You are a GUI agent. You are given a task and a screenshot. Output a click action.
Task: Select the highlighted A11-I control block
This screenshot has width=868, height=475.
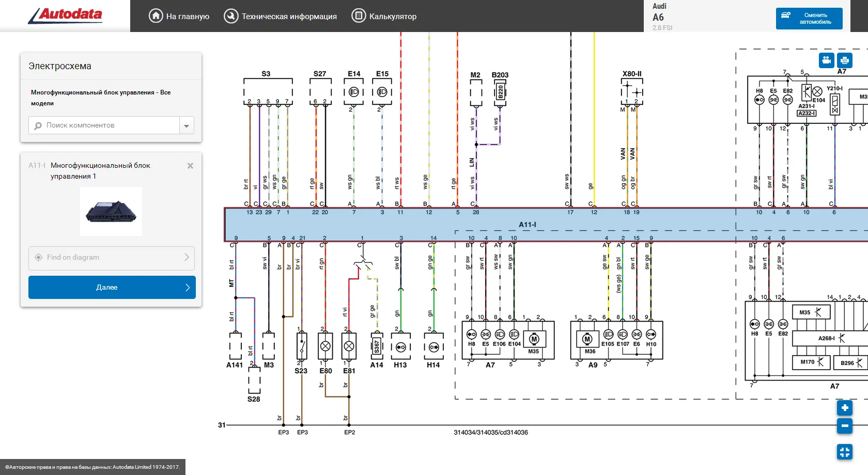(x=527, y=225)
